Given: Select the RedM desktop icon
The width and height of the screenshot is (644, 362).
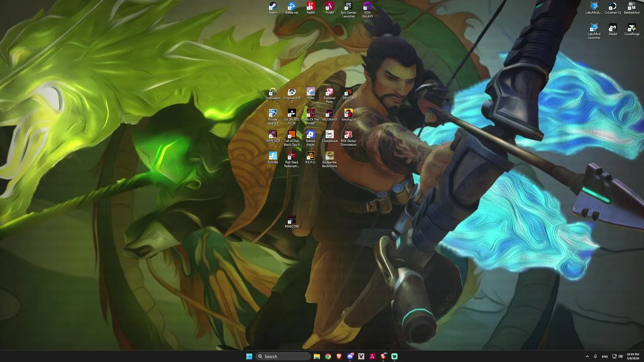Looking at the screenshot, I should pos(310,8).
